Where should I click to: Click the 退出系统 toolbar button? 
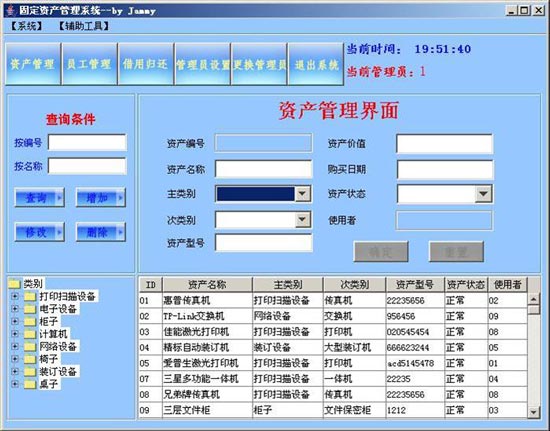[x=316, y=64]
